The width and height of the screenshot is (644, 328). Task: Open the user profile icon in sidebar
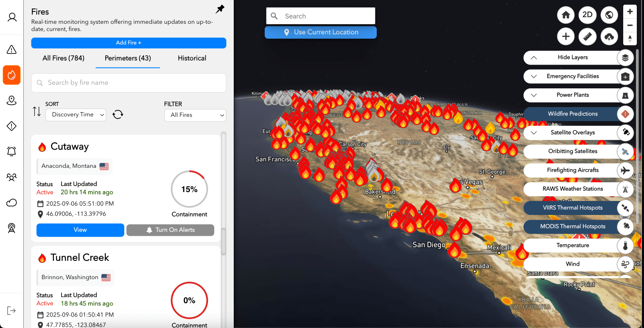12,17
